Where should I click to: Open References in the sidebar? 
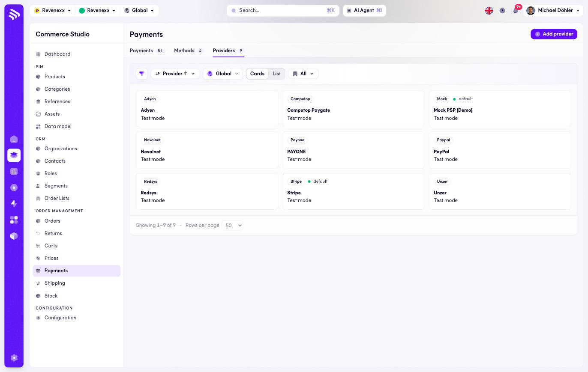(77, 101)
